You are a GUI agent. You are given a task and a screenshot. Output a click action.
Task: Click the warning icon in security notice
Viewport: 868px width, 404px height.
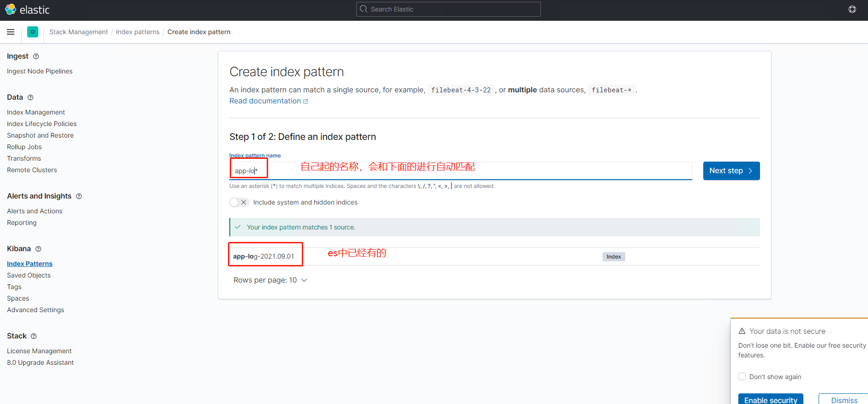click(742, 331)
